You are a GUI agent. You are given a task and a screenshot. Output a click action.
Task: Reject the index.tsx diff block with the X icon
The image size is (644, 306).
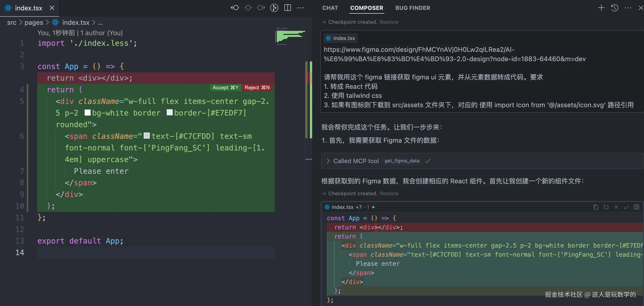(x=616, y=207)
